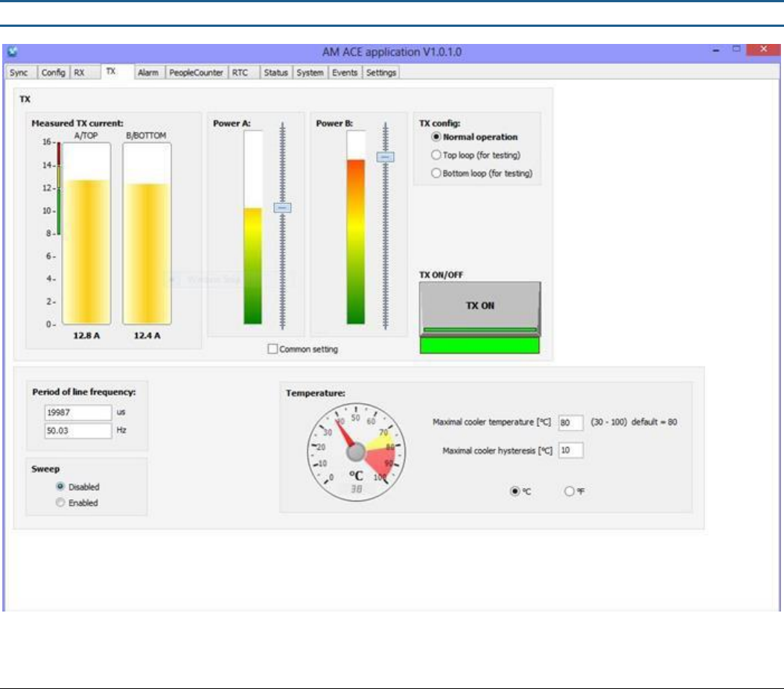The width and height of the screenshot is (784, 689).
Task: Open the PeopleCounter tab
Action: click(x=196, y=72)
